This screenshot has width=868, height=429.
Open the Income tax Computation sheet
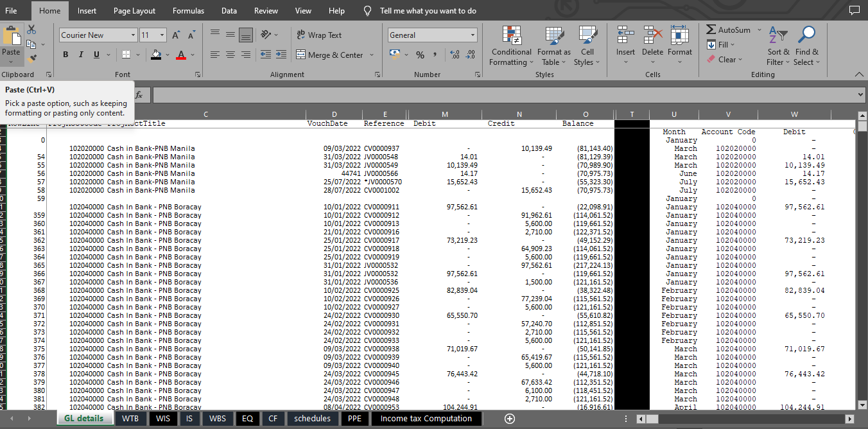[x=426, y=419]
